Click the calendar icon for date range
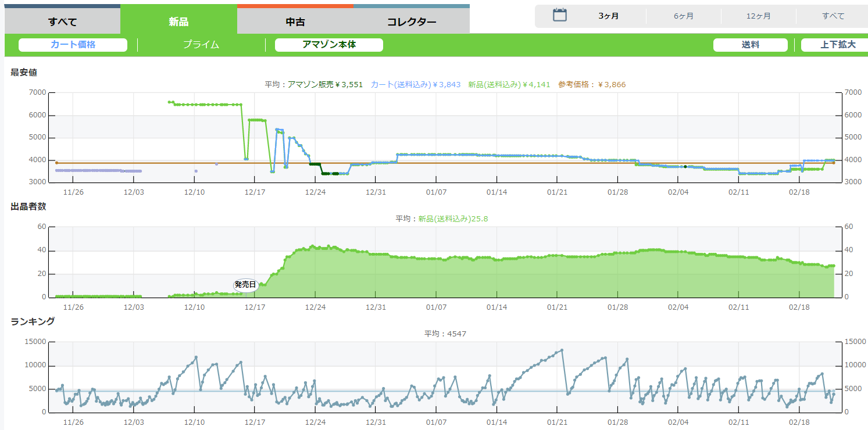Image resolution: width=868 pixels, height=430 pixels. 559,16
